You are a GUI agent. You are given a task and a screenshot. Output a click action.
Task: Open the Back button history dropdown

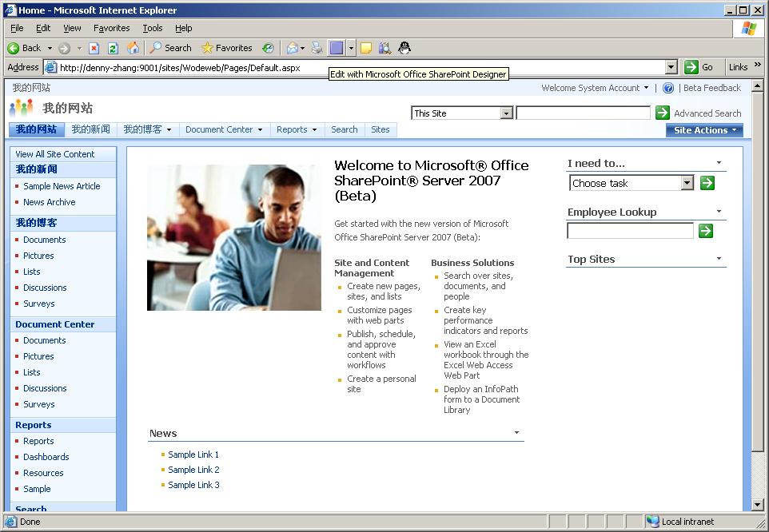pyautogui.click(x=50, y=48)
